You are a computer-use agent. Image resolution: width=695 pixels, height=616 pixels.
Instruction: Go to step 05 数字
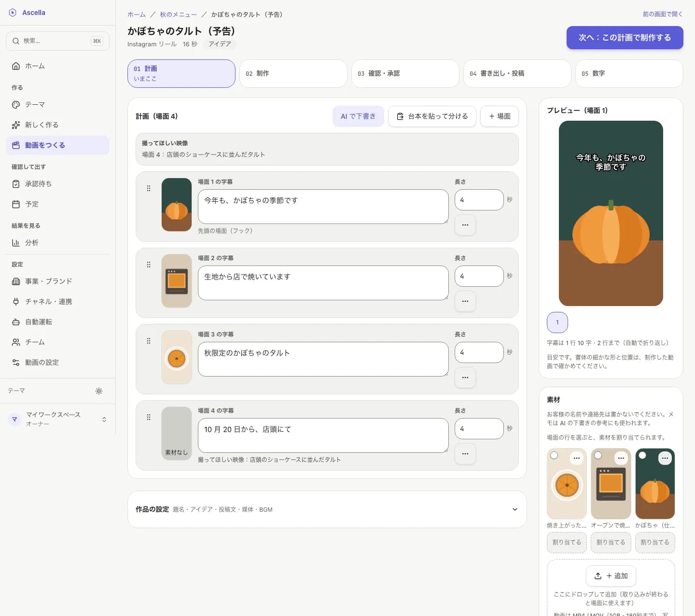click(629, 73)
